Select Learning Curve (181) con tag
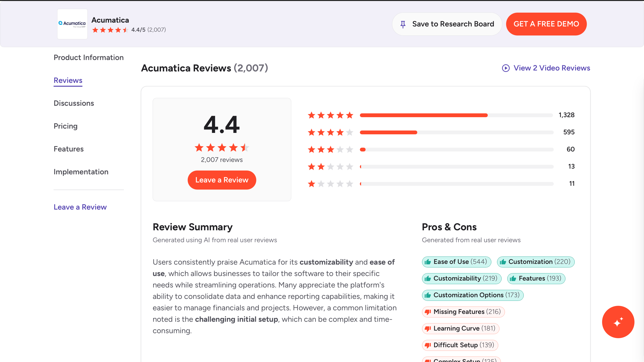This screenshot has height=362, width=644. [x=461, y=328]
